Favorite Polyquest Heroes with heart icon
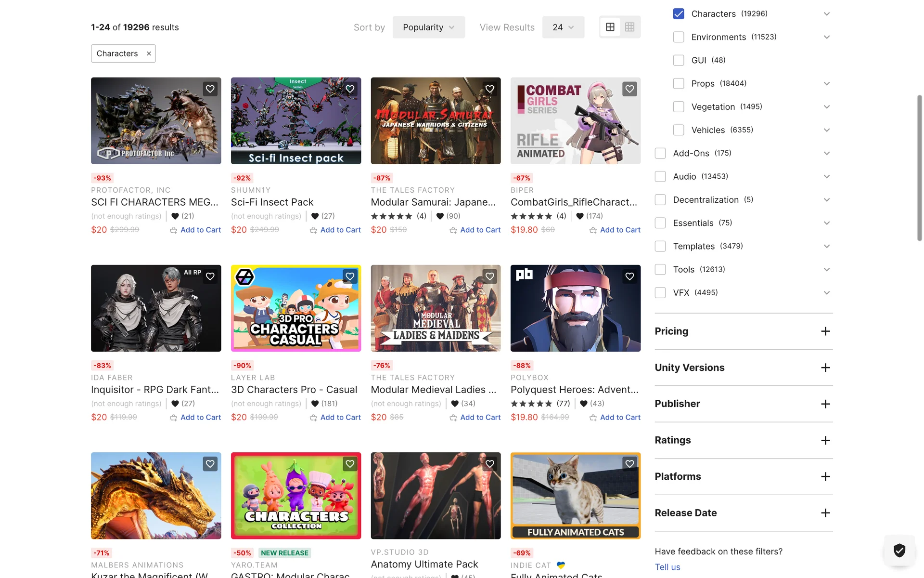Image resolution: width=924 pixels, height=578 pixels. click(x=629, y=276)
